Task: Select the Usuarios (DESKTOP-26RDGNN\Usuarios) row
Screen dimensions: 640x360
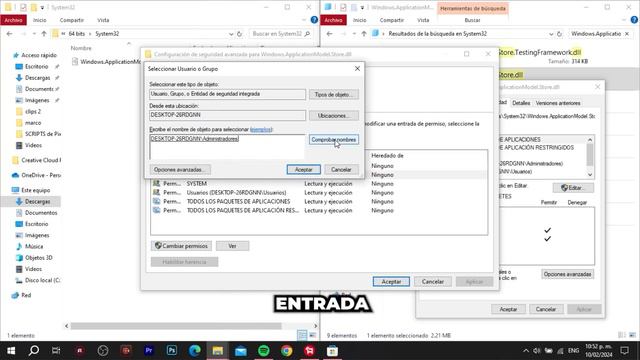Action: (319, 193)
